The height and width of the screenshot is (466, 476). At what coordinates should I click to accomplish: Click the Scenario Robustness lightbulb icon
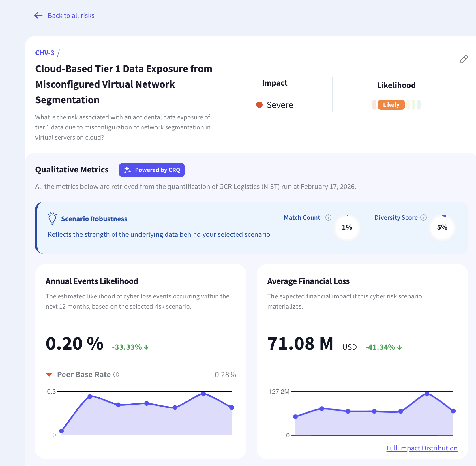52,218
